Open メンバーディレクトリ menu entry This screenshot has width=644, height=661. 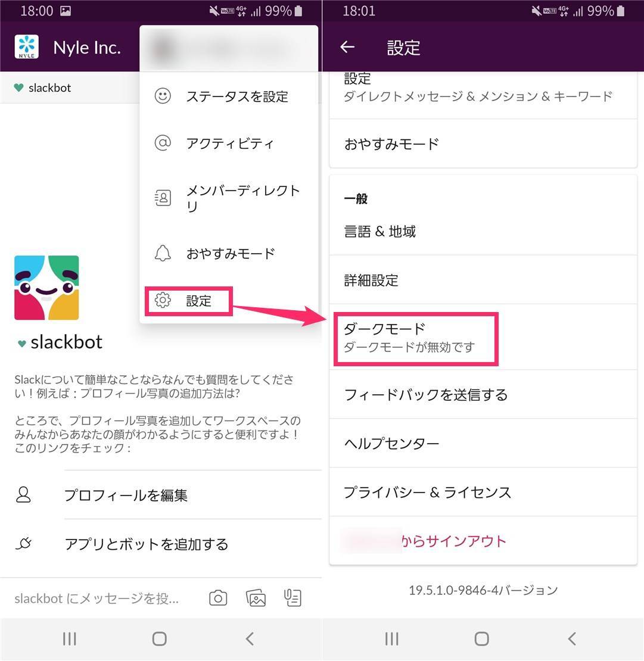click(x=229, y=198)
